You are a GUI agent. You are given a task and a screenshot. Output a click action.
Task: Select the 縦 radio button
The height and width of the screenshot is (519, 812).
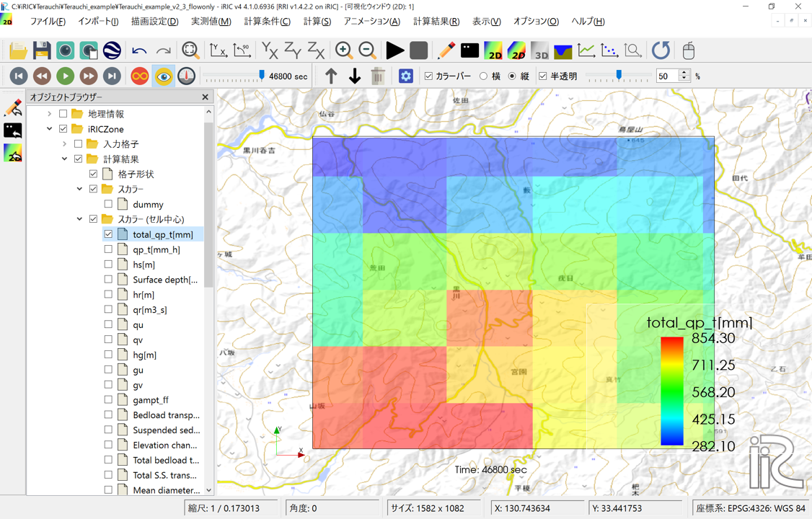[512, 76]
